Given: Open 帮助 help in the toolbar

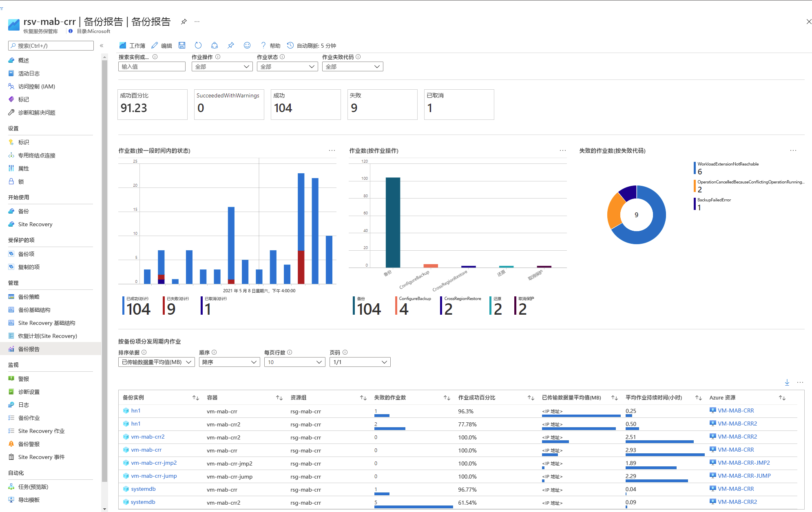Looking at the screenshot, I should pos(270,45).
